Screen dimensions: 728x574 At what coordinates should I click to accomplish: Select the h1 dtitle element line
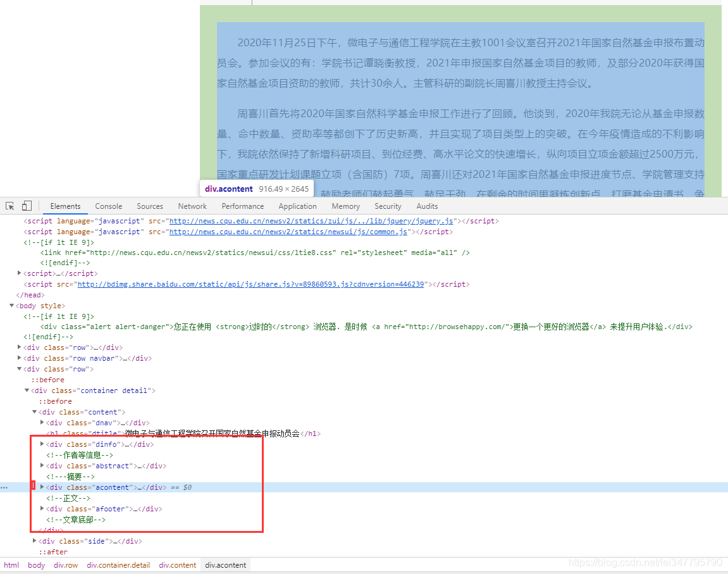(x=183, y=434)
